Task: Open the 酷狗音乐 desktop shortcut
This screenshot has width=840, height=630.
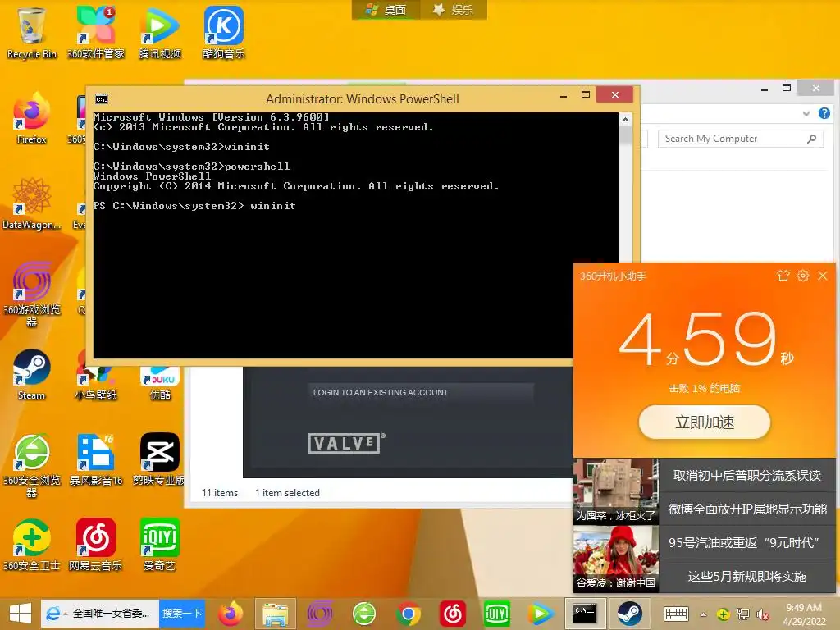Action: pyautogui.click(x=224, y=33)
